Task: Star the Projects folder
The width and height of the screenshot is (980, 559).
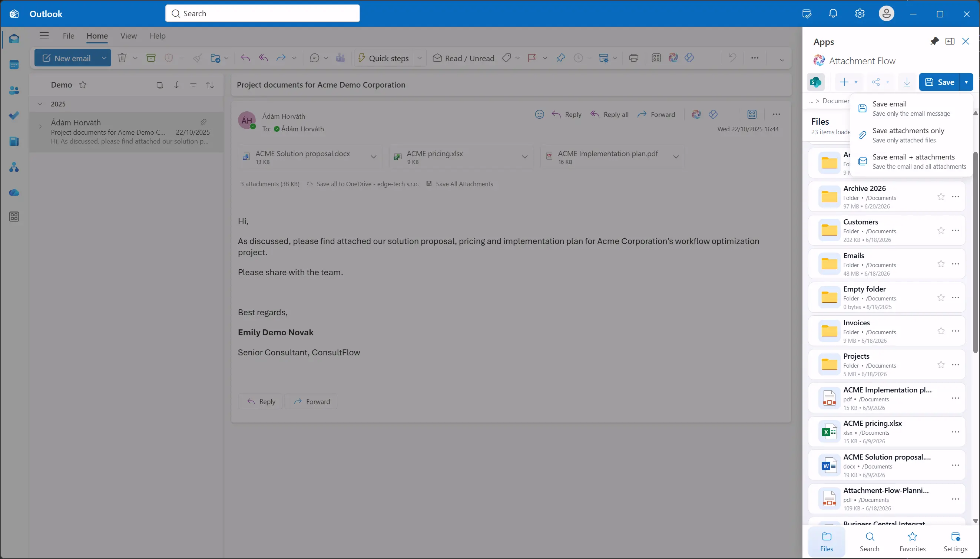Action: pyautogui.click(x=941, y=365)
